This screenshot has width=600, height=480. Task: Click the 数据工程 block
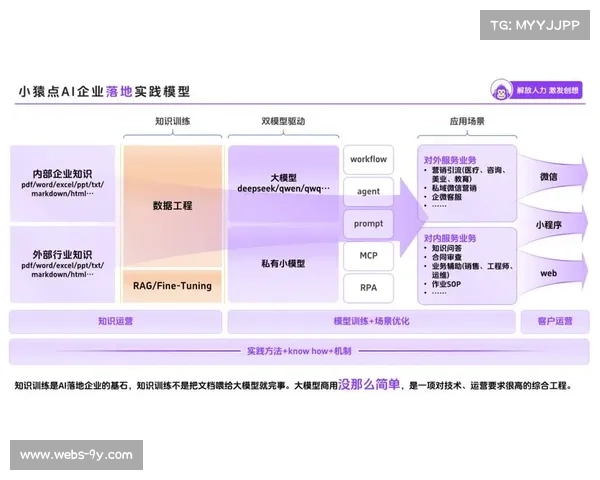pyautogui.click(x=173, y=206)
